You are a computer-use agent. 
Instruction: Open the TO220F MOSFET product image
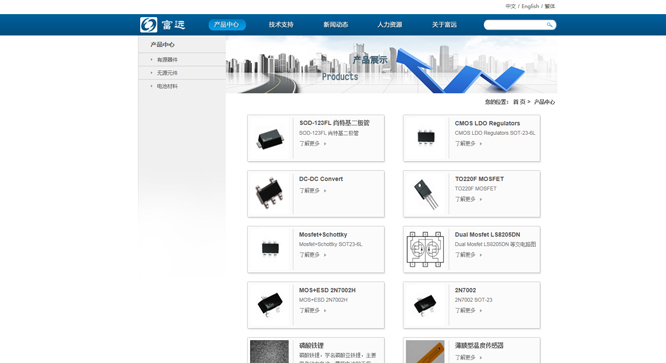coord(426,194)
